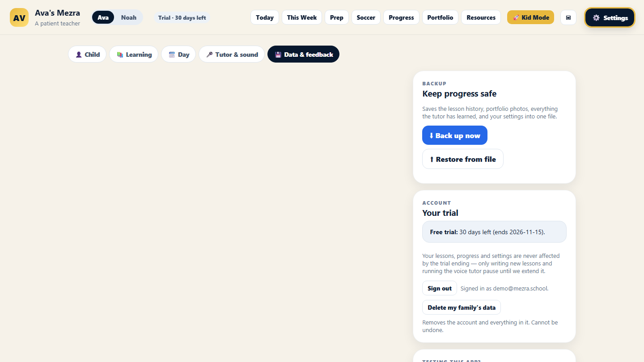Choose Restore from file

tap(463, 159)
